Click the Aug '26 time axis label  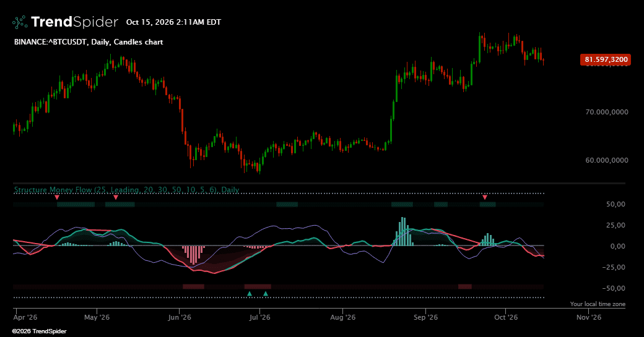(343, 317)
